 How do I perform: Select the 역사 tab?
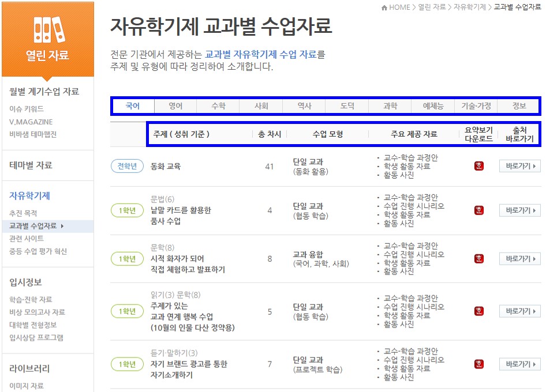tap(304, 105)
